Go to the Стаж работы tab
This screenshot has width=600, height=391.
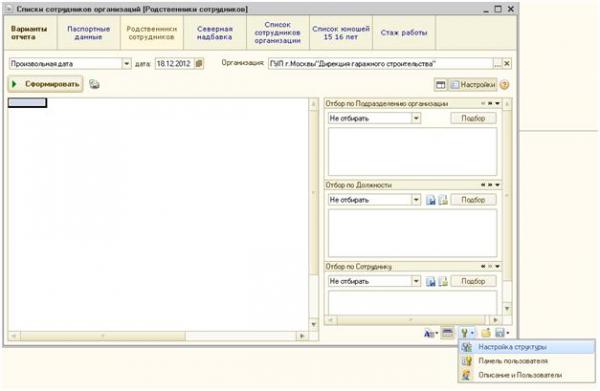coord(404,33)
